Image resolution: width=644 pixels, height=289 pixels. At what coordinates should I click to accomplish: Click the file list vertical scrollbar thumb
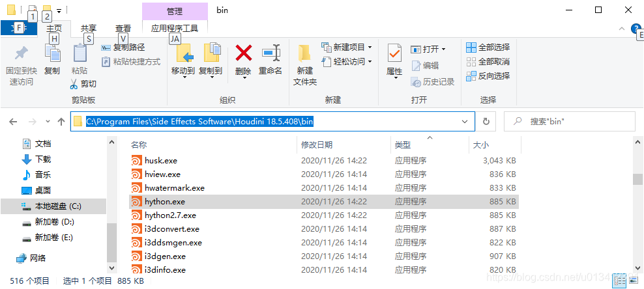[x=637, y=179]
